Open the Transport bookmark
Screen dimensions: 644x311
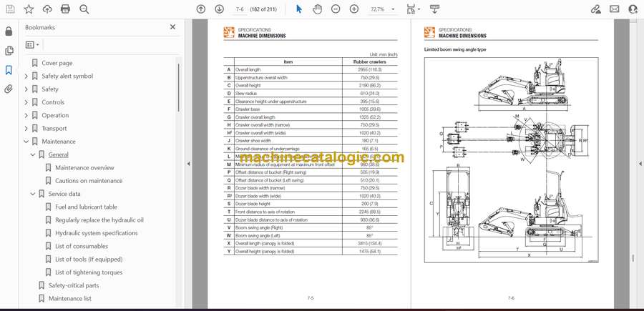54,129
